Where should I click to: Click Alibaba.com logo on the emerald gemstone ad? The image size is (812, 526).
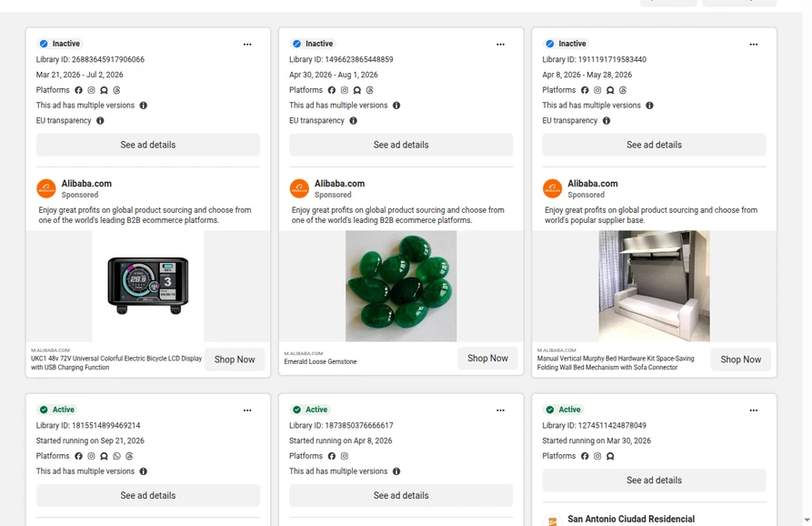(x=299, y=188)
